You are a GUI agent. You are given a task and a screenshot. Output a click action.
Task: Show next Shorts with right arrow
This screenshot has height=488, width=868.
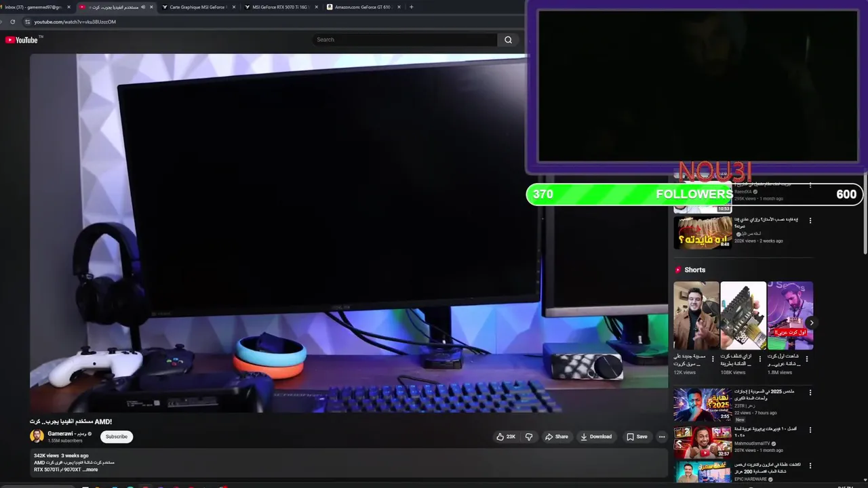(x=811, y=323)
